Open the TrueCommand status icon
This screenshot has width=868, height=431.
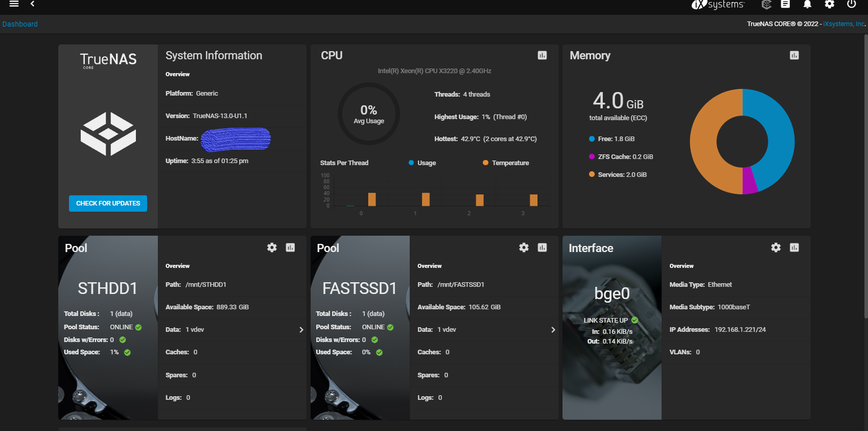point(766,5)
